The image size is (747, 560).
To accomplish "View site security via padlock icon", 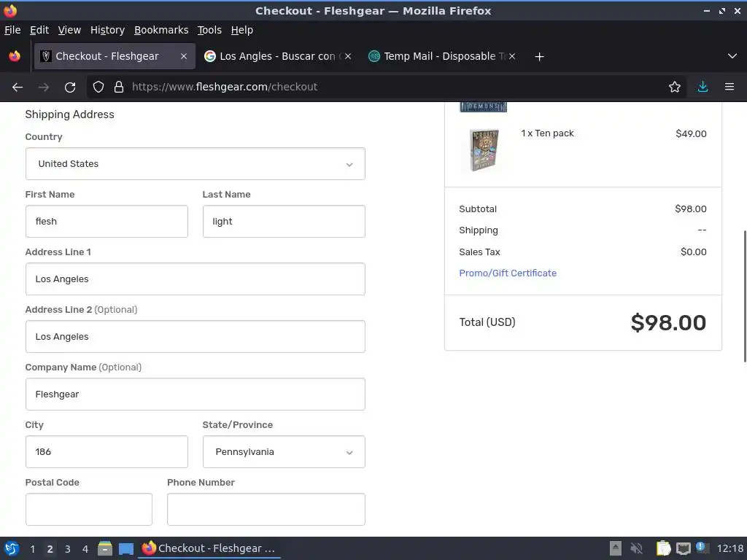I will coord(119,87).
